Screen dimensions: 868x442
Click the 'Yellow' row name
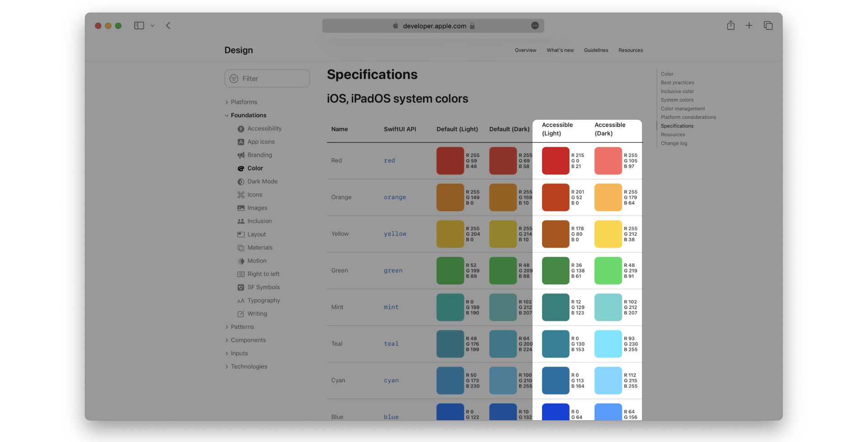(340, 234)
